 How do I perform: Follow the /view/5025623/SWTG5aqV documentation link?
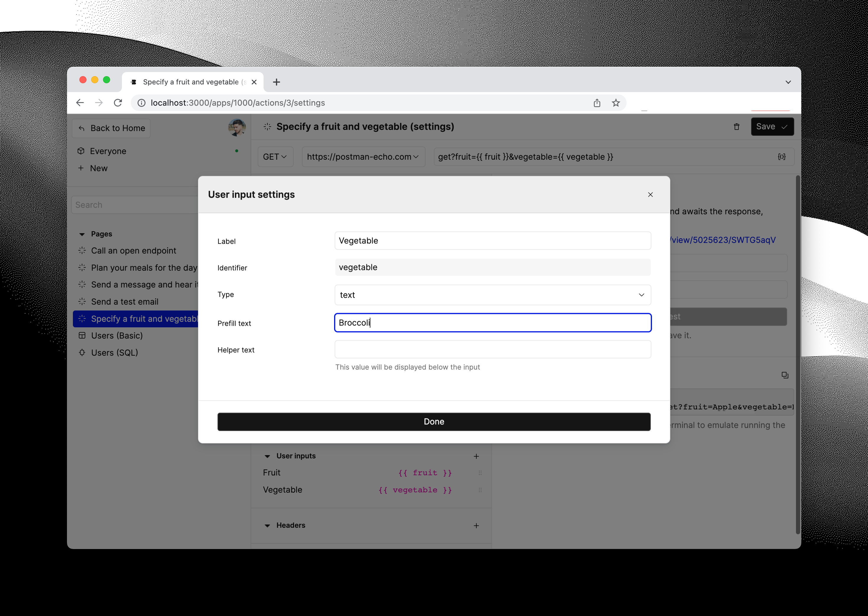(722, 239)
